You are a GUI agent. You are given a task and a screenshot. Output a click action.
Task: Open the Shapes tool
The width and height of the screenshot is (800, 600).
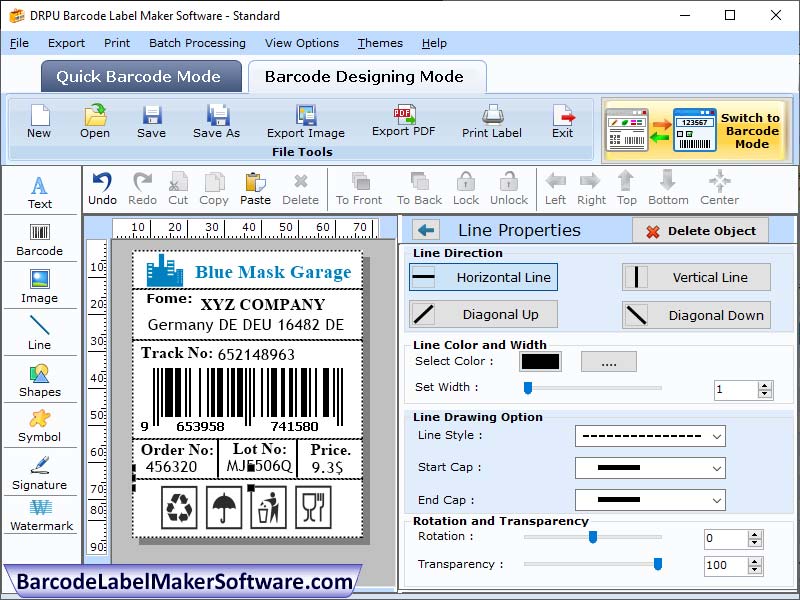click(40, 380)
